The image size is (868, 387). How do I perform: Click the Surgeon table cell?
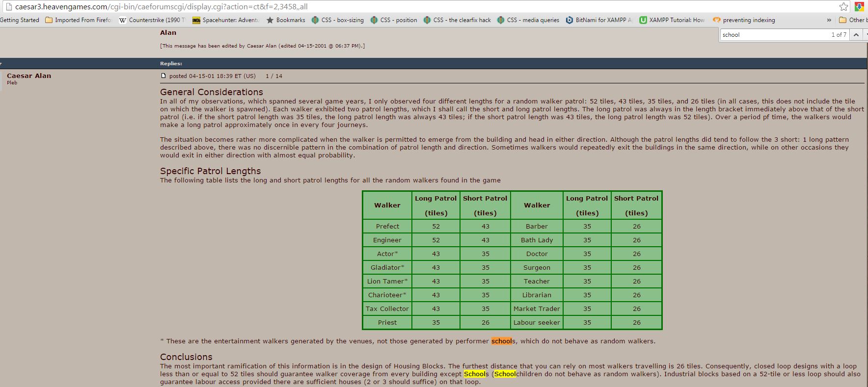pyautogui.click(x=537, y=267)
